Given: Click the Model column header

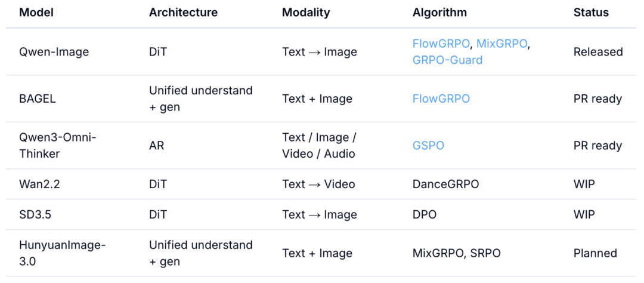Looking at the screenshot, I should [x=36, y=13].
